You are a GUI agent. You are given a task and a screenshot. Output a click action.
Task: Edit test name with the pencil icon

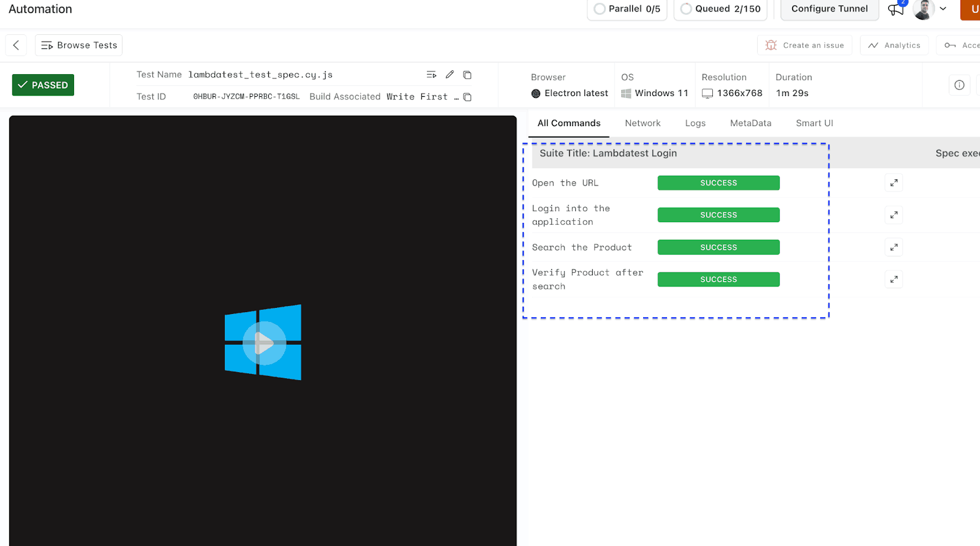click(450, 75)
